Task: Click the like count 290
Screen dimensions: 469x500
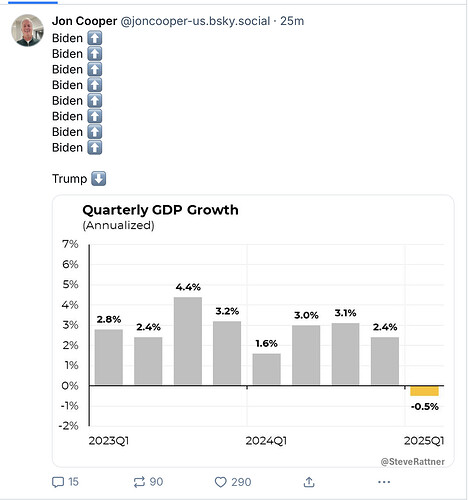Action: pos(241,482)
